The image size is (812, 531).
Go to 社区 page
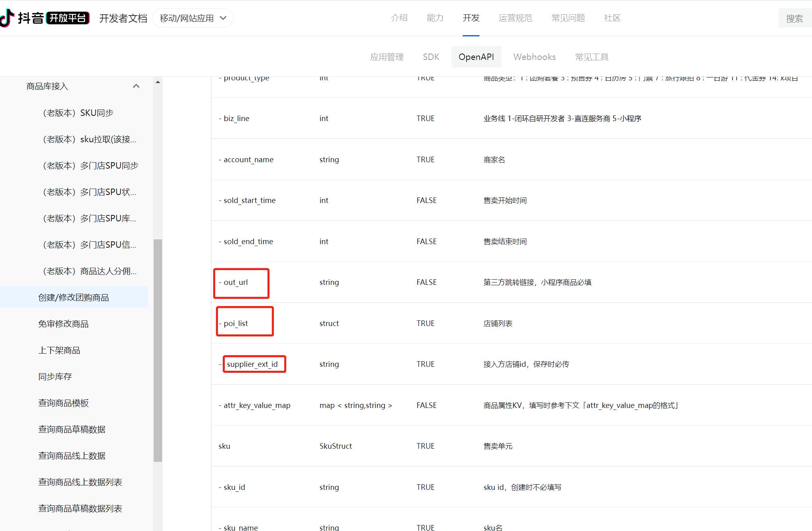[x=612, y=18]
